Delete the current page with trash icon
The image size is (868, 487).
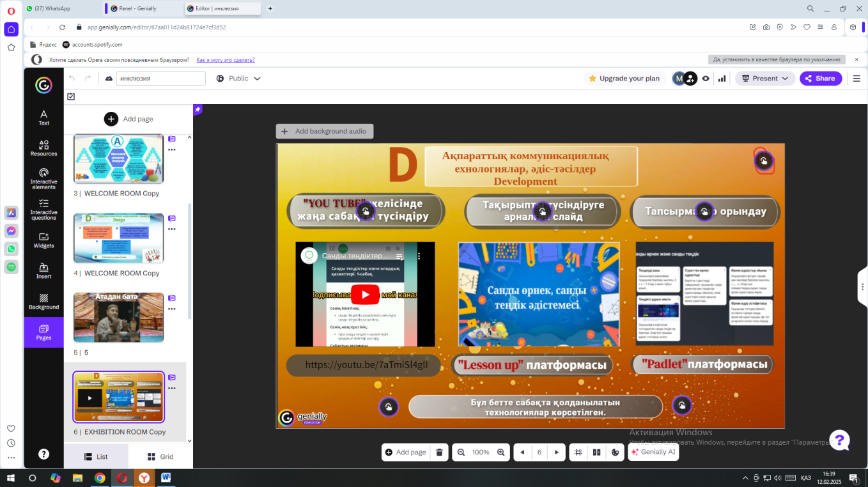[439, 452]
